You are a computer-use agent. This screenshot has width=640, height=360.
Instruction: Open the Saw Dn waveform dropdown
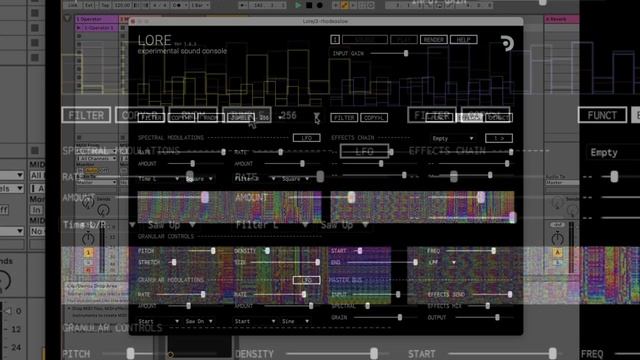[x=199, y=321]
